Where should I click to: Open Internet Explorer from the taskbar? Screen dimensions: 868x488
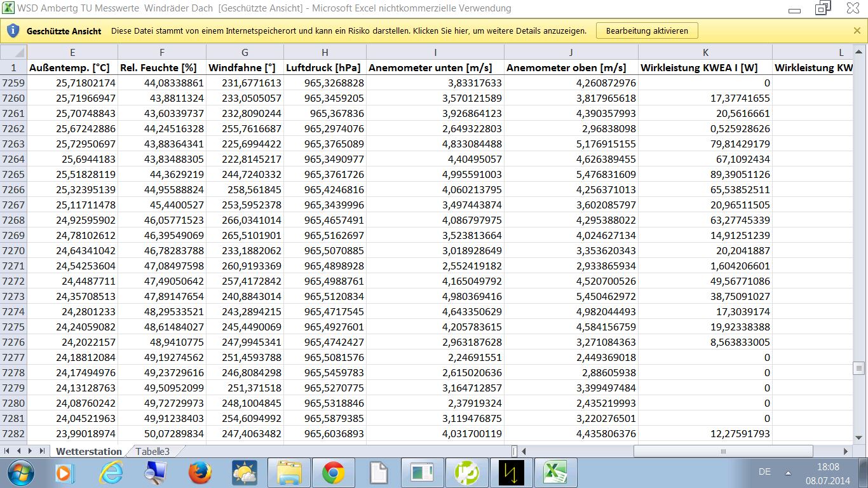(x=112, y=473)
